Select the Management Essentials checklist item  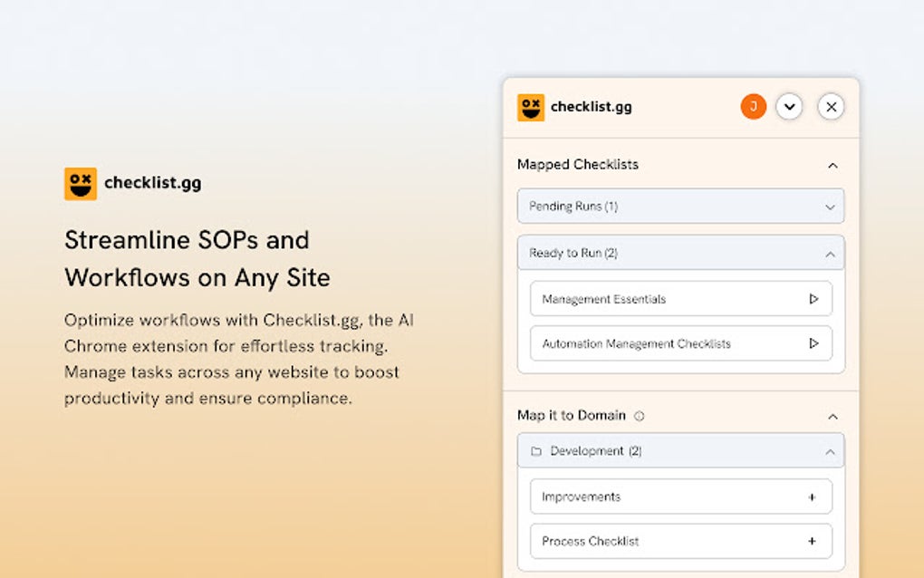[x=604, y=299]
